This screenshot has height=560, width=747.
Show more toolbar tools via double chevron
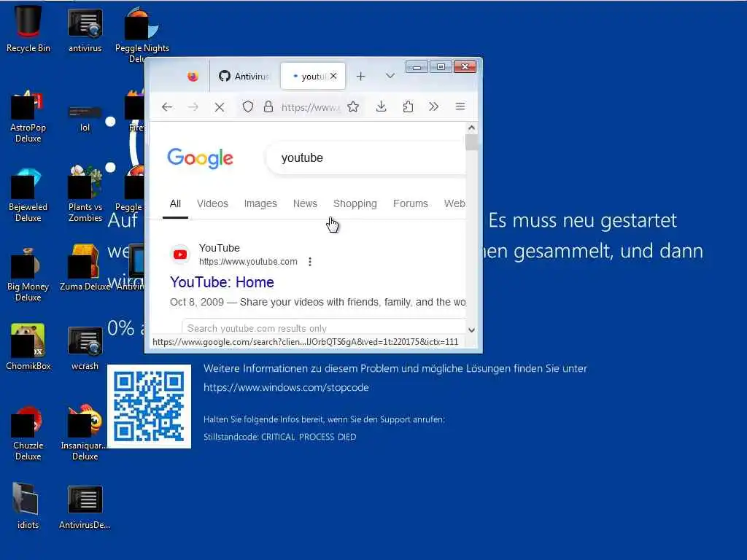coord(433,106)
